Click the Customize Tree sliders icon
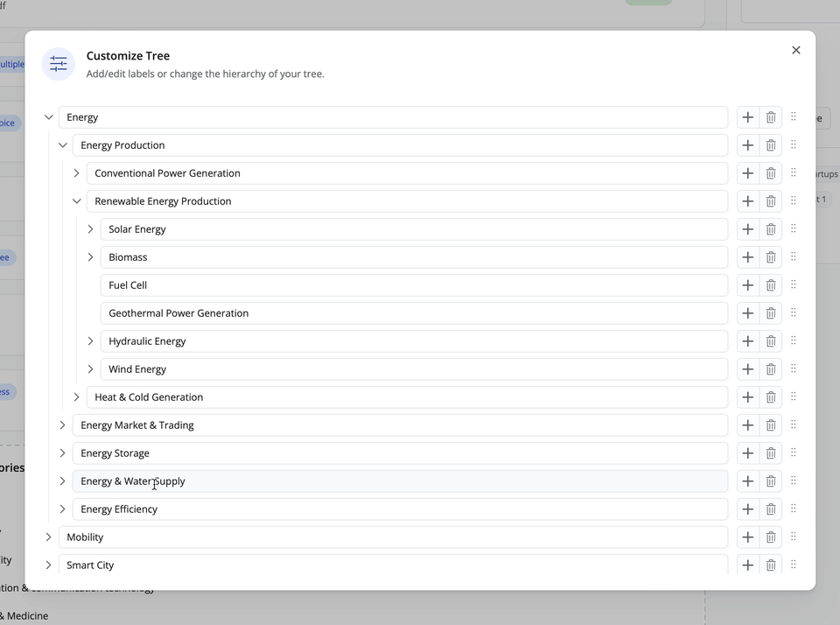The image size is (840, 625). click(x=59, y=64)
